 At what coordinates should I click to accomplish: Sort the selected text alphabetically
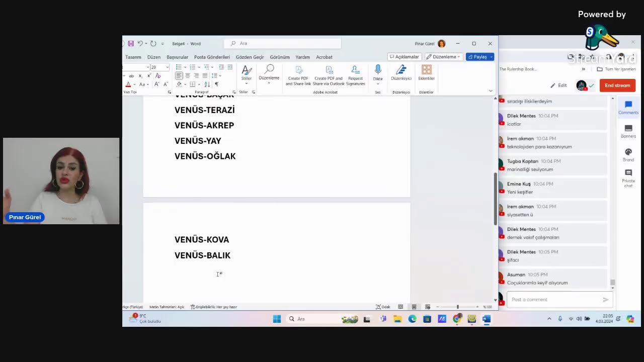tap(208, 84)
